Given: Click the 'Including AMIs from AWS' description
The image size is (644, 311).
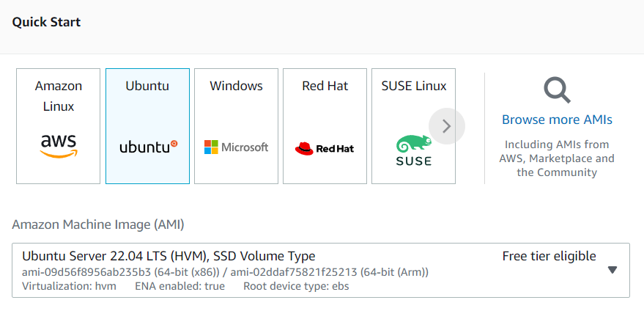Looking at the screenshot, I should click(x=557, y=158).
